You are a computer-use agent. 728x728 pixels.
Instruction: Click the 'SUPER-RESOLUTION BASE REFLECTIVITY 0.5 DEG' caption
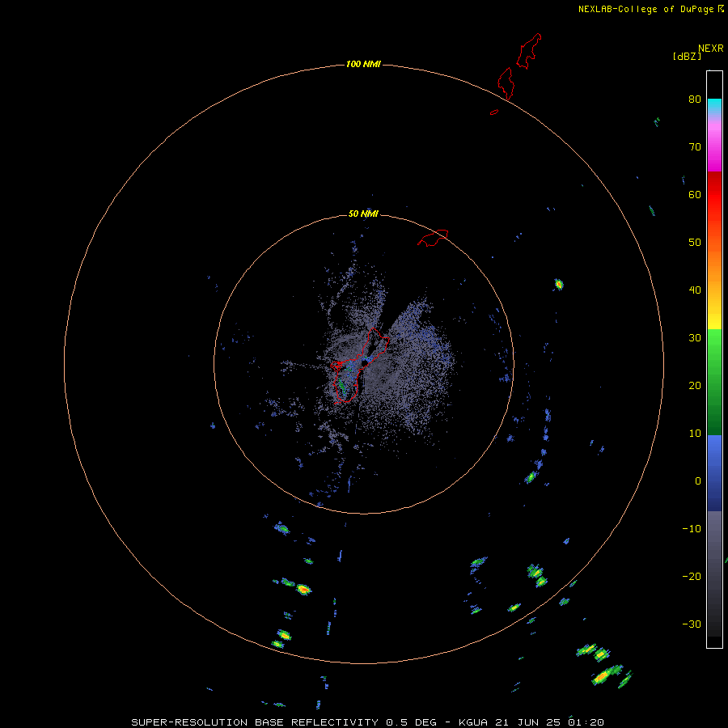pos(284,722)
